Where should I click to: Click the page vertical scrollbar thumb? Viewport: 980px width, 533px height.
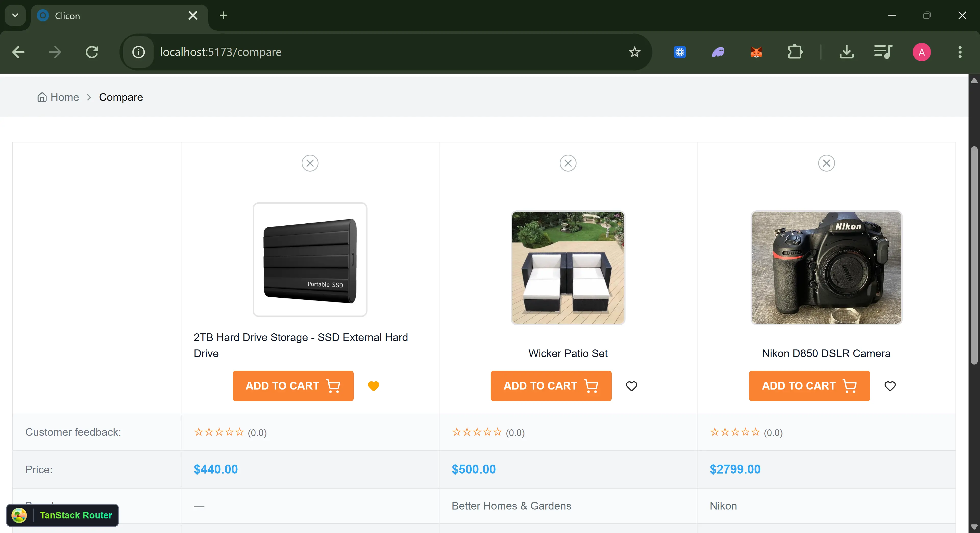[x=974, y=256]
